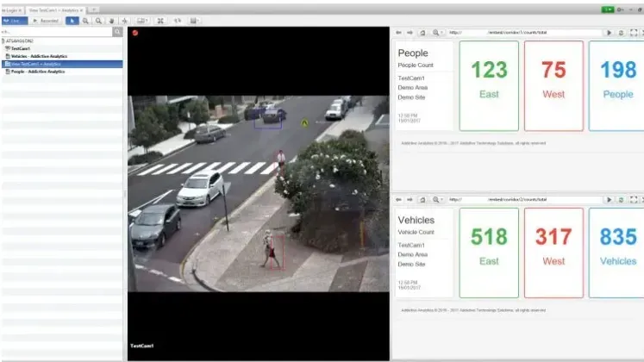Open the zoom dropdown in People browser panel
This screenshot has height=362, width=644.
[x=438, y=32]
